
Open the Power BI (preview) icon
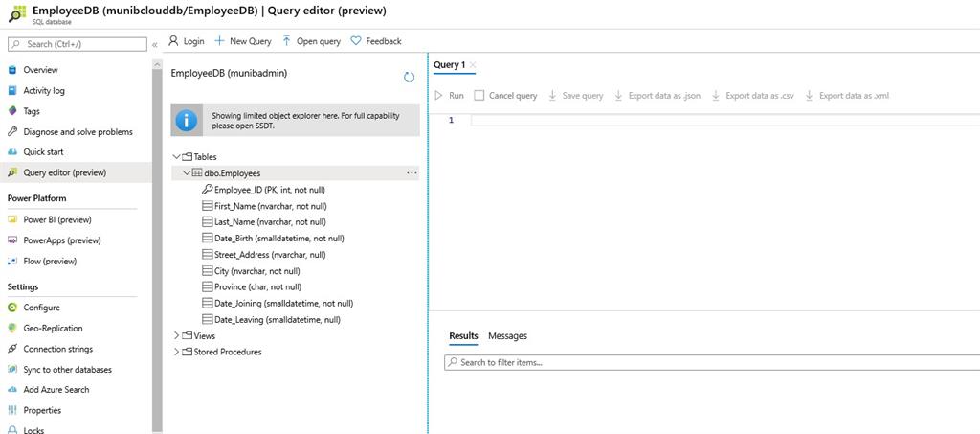pyautogui.click(x=11, y=219)
